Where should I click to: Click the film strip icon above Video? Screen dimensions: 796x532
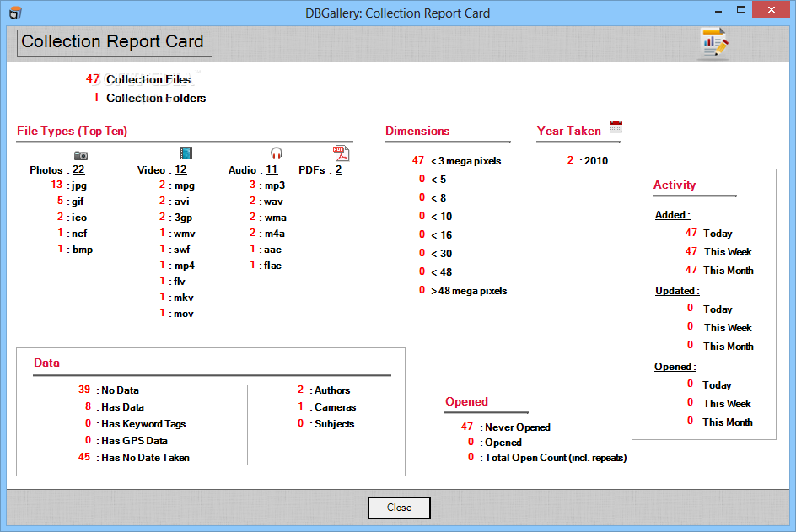pyautogui.click(x=186, y=153)
